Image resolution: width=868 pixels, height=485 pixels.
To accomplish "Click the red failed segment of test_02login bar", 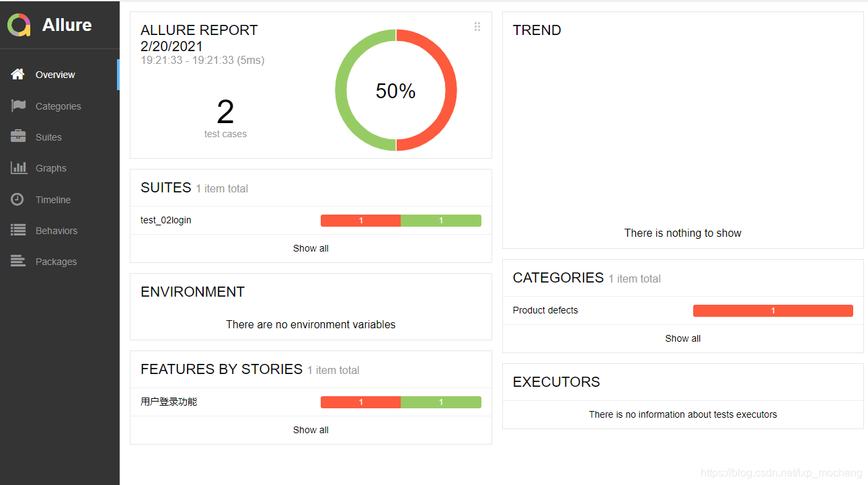I will tap(360, 221).
